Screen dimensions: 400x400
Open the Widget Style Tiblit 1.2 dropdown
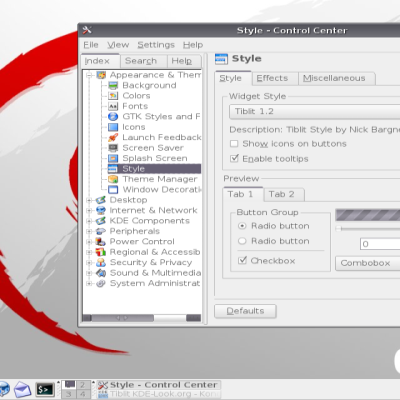[x=314, y=112]
